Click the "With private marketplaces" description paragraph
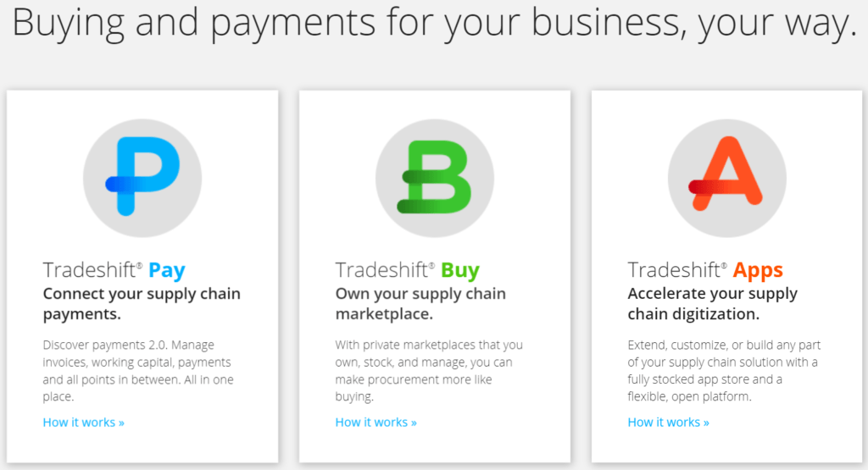The height and width of the screenshot is (470, 868). pos(429,370)
